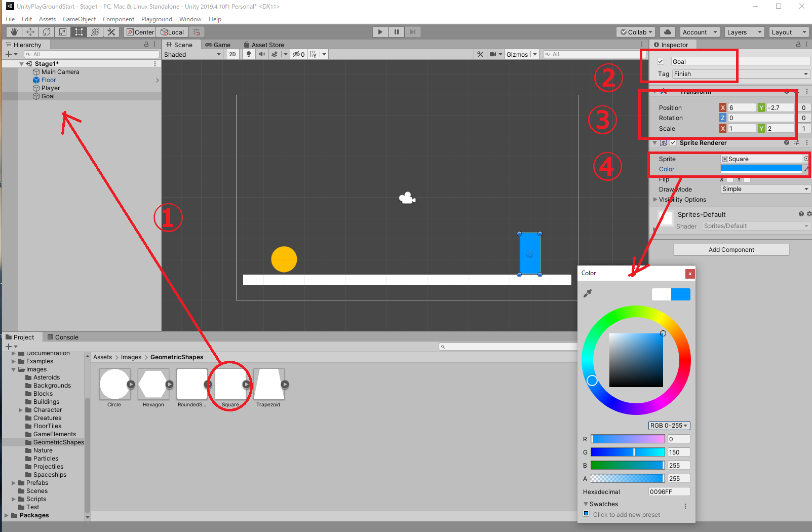Switch to the Console tab

63,337
